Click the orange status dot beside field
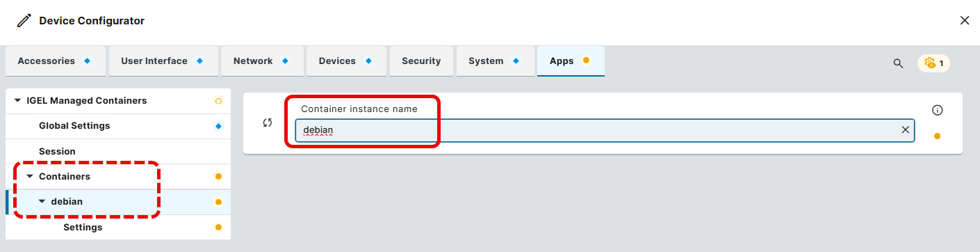This screenshot has height=252, width=980. (x=937, y=136)
